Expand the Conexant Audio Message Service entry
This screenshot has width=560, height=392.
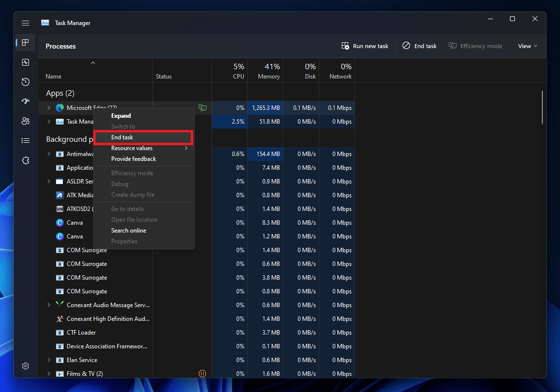pyautogui.click(x=48, y=305)
